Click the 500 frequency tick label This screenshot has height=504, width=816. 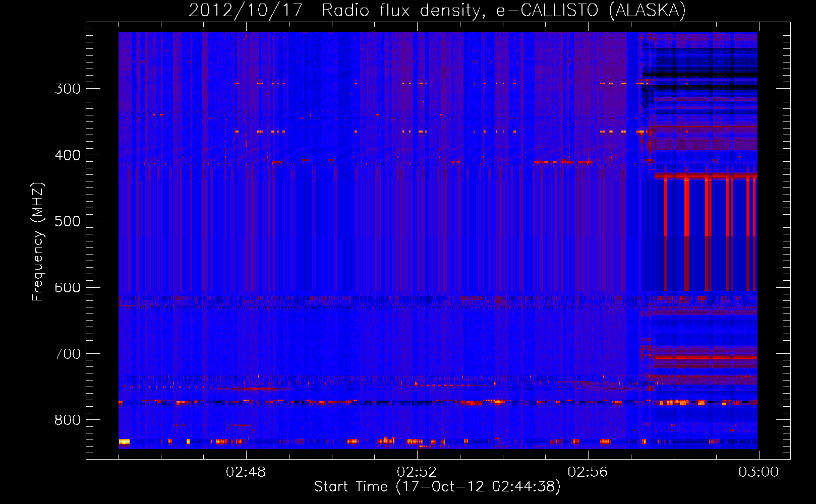pyautogui.click(x=68, y=221)
